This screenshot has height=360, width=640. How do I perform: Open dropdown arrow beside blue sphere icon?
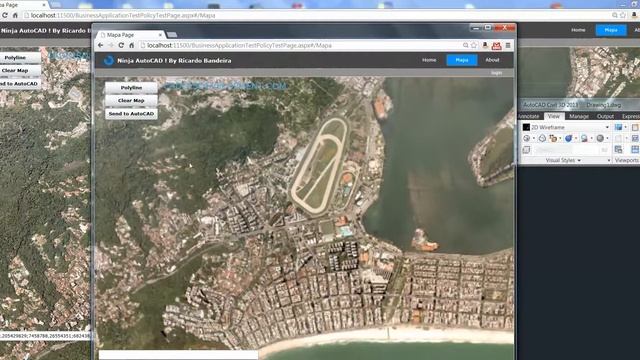576,138
